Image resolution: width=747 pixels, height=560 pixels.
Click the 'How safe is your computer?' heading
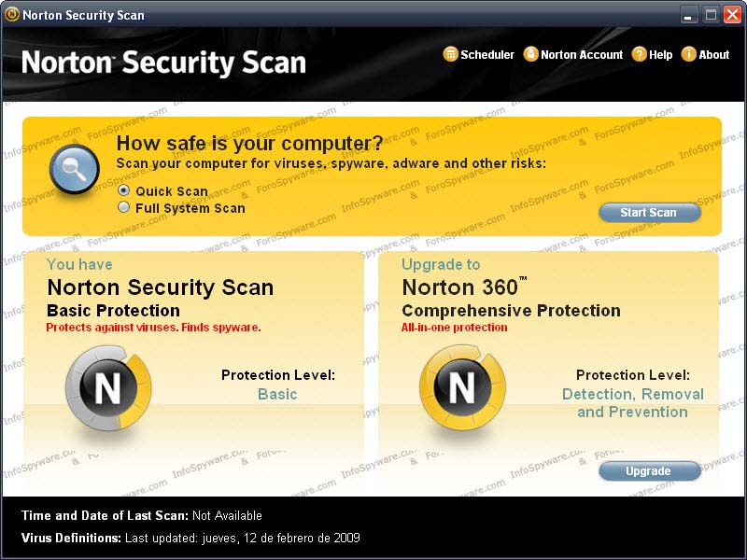pyautogui.click(x=249, y=143)
